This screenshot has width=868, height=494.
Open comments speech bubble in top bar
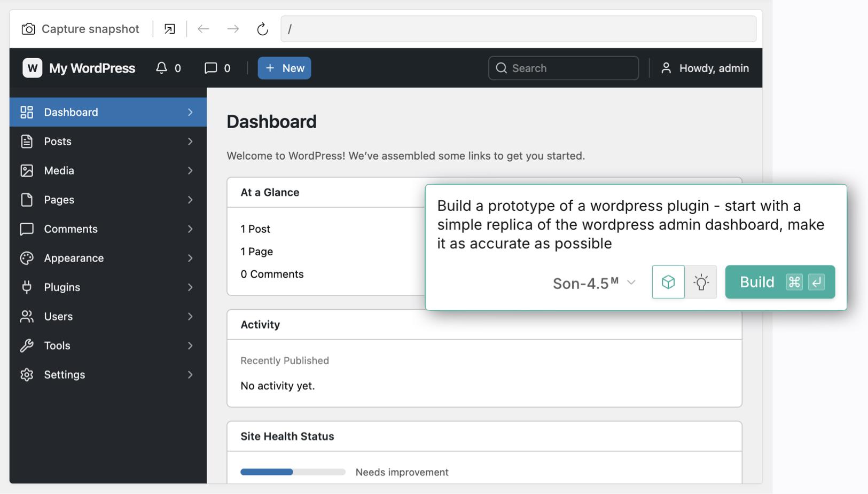pyautogui.click(x=210, y=68)
